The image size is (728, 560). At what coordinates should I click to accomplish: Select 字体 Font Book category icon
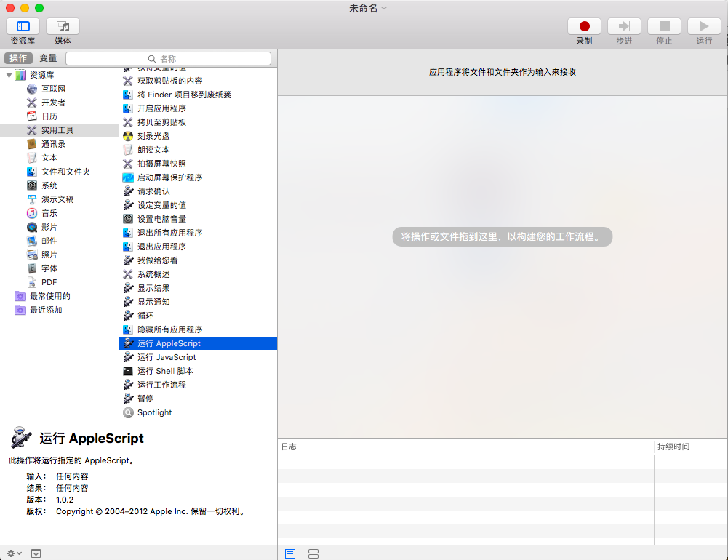[31, 268]
